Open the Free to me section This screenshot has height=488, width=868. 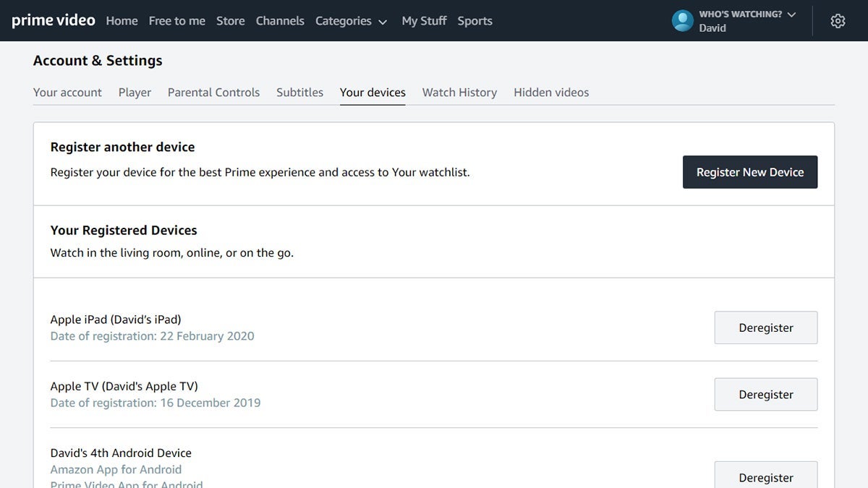176,21
